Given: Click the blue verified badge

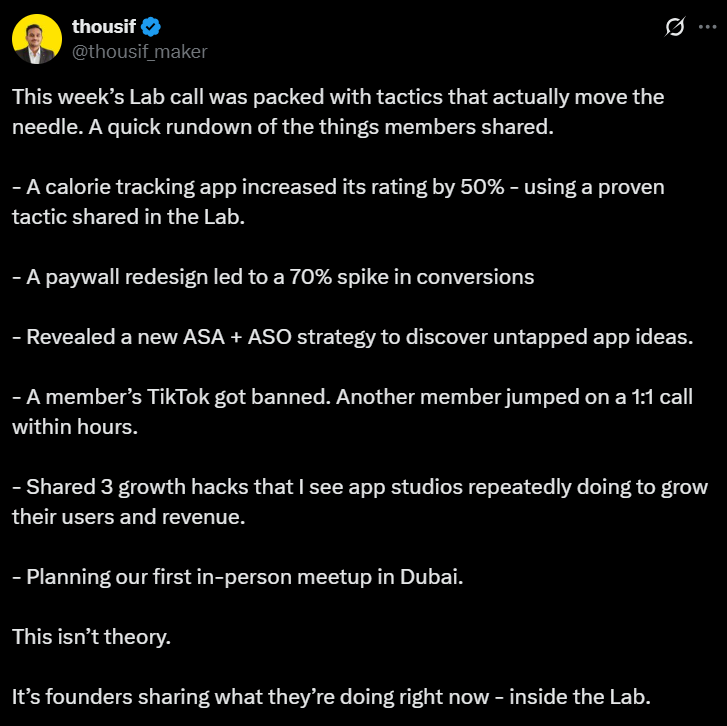Looking at the screenshot, I should click(x=151, y=26).
